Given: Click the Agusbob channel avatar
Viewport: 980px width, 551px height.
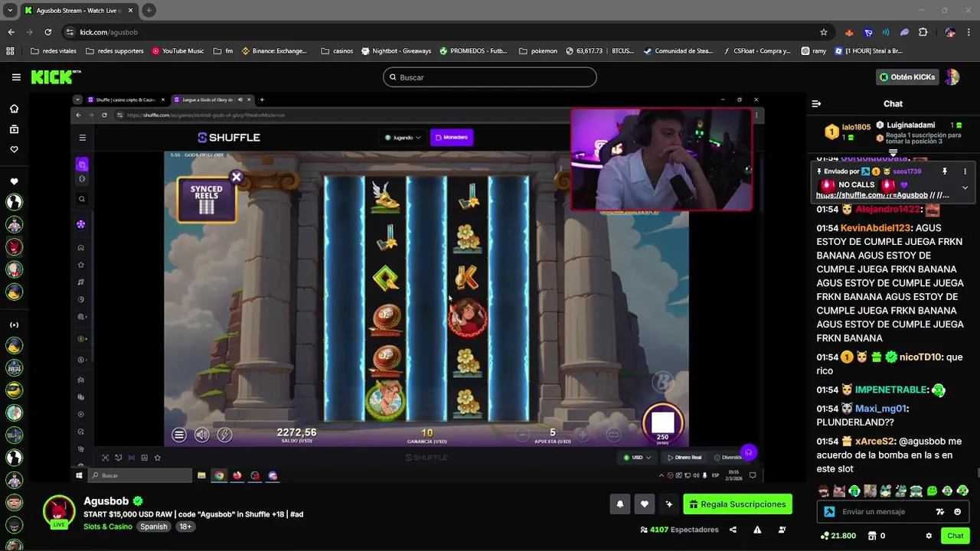Looking at the screenshot, I should point(59,511).
